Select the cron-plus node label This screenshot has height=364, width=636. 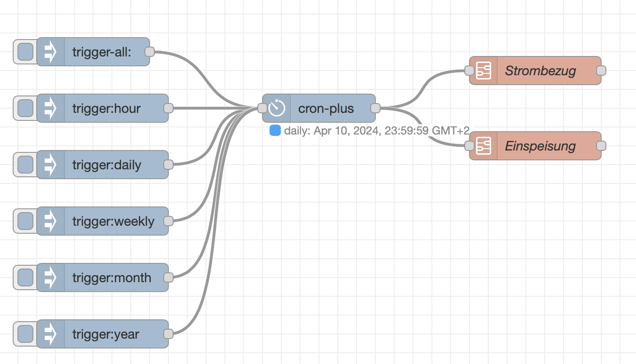pos(326,109)
